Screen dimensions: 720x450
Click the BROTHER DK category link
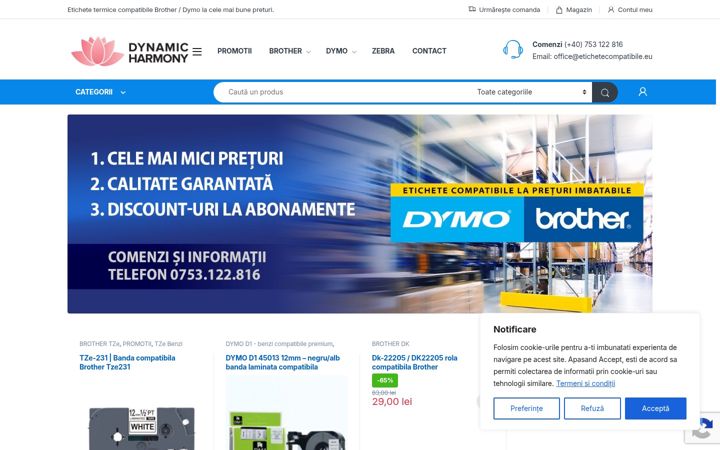click(x=390, y=343)
